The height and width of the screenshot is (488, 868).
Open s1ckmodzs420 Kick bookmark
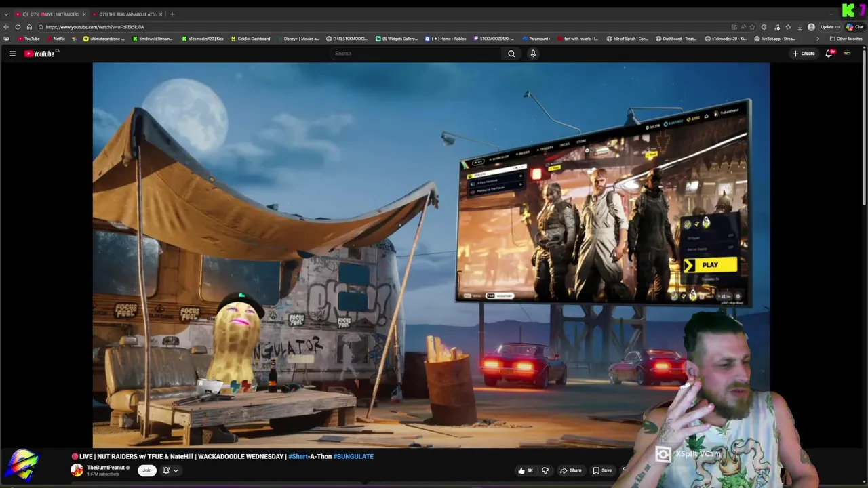point(203,39)
